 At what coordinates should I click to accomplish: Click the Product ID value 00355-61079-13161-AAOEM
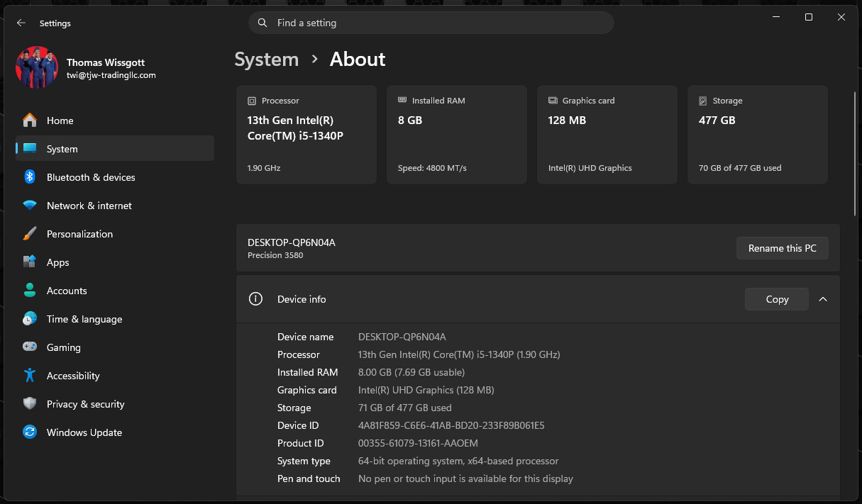(418, 443)
